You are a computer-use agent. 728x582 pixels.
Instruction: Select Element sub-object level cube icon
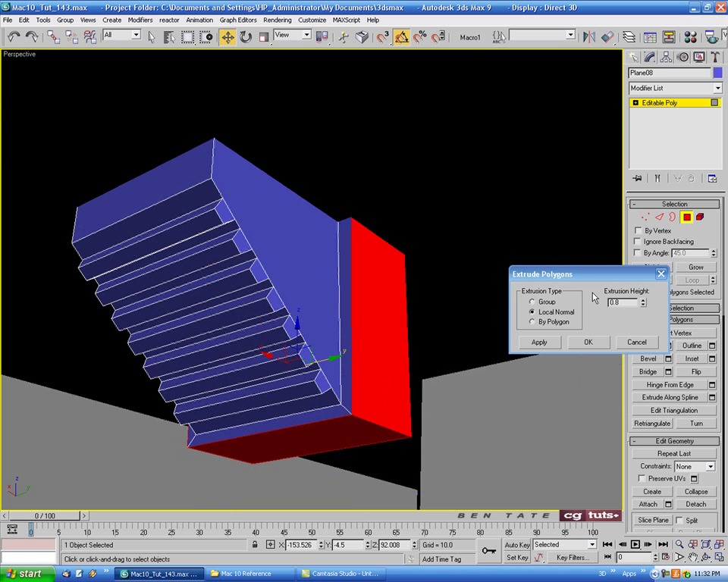coord(700,217)
